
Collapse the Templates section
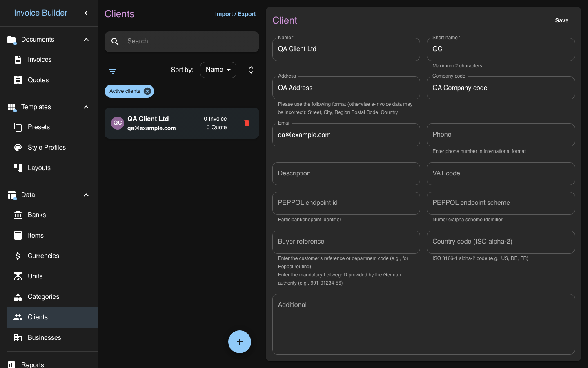click(86, 107)
